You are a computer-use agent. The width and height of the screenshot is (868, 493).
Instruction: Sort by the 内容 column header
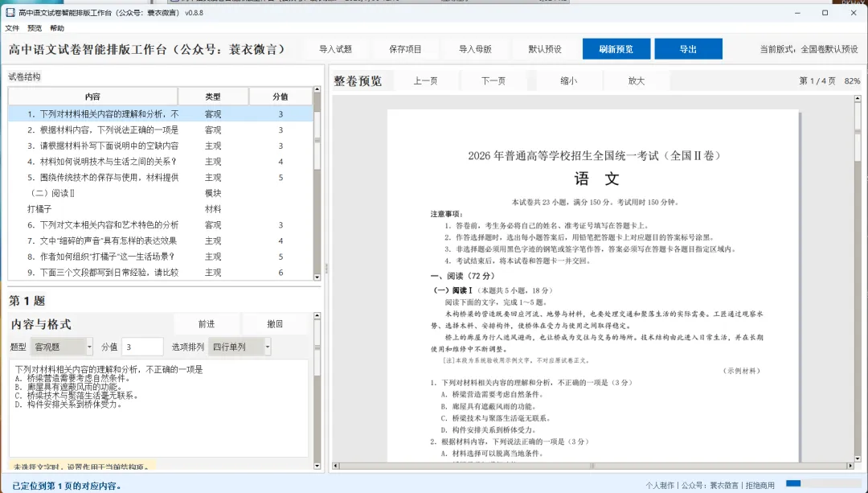pos(92,97)
